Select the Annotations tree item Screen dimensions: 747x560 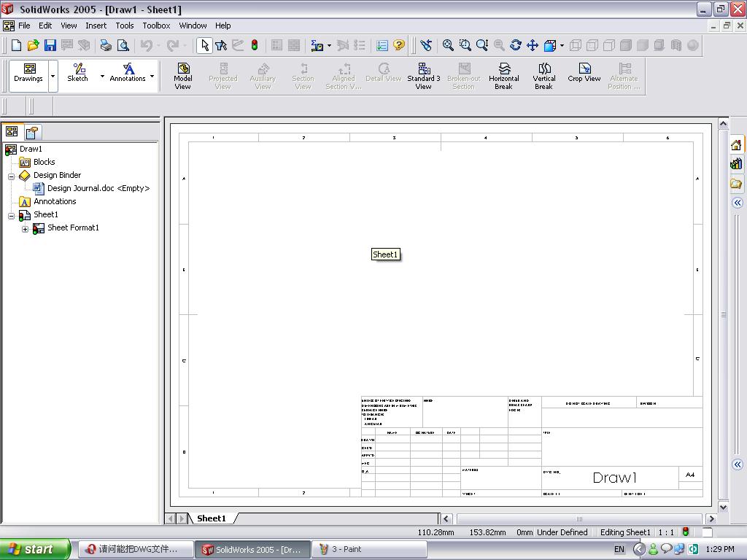55,201
